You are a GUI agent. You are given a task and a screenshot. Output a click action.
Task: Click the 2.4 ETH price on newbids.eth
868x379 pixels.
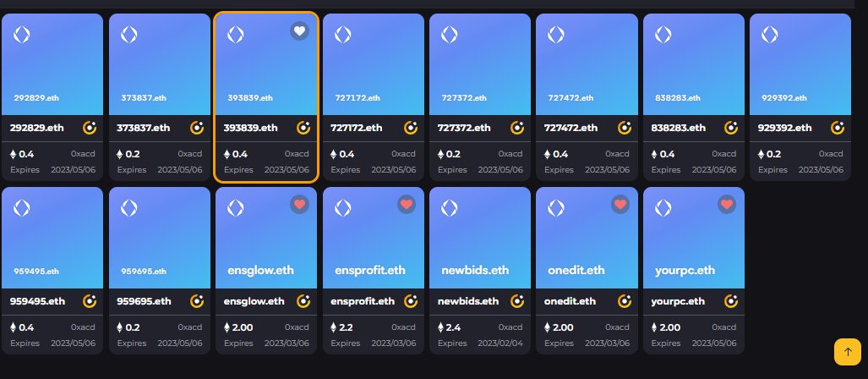(x=449, y=327)
